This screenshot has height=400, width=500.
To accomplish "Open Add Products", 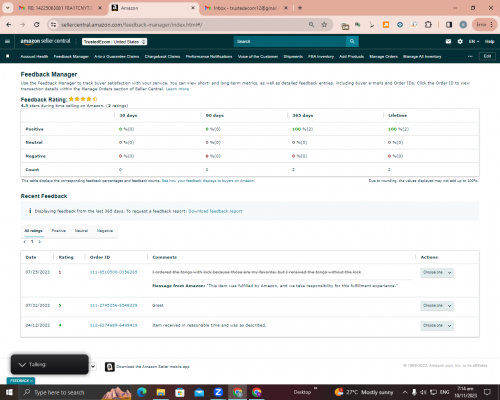I will pos(351,57).
